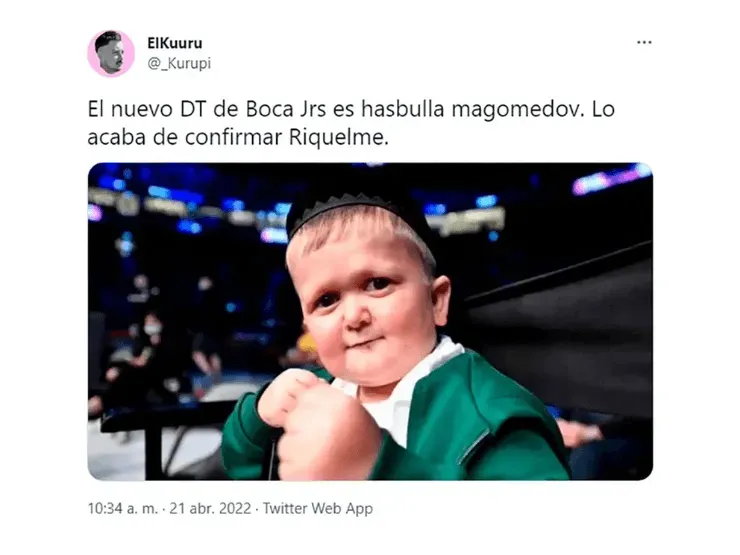Open the three-dot more options menu

point(644,42)
